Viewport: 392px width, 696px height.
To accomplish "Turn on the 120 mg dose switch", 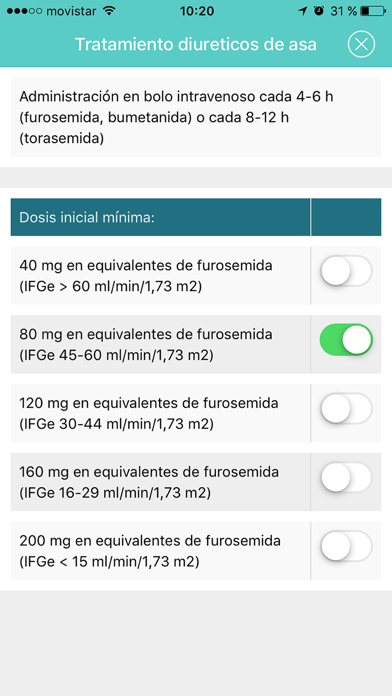I will click(346, 408).
